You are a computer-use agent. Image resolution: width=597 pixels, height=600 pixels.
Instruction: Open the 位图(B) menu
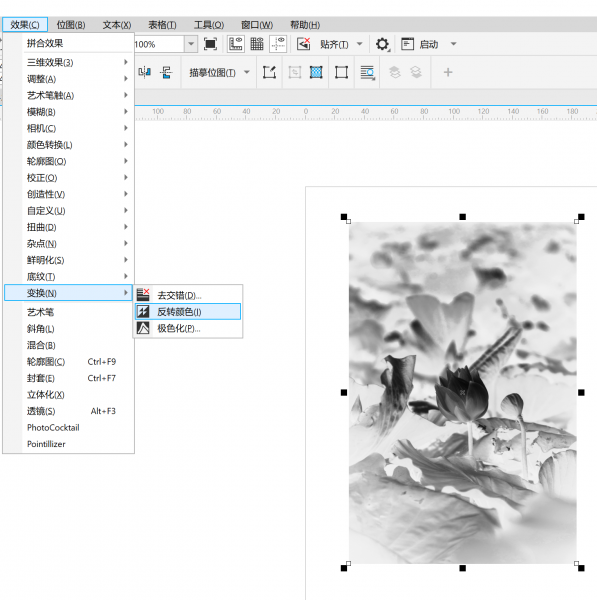point(71,25)
